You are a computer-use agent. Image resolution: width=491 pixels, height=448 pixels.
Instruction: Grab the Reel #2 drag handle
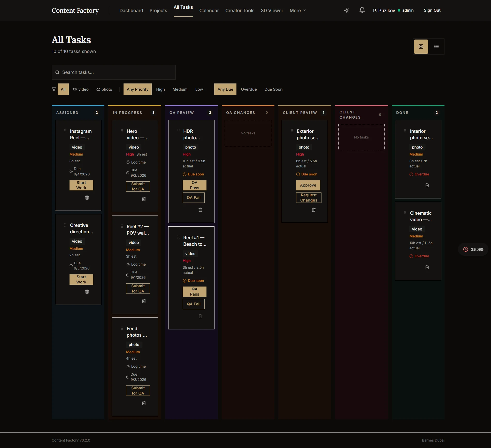[122, 226]
